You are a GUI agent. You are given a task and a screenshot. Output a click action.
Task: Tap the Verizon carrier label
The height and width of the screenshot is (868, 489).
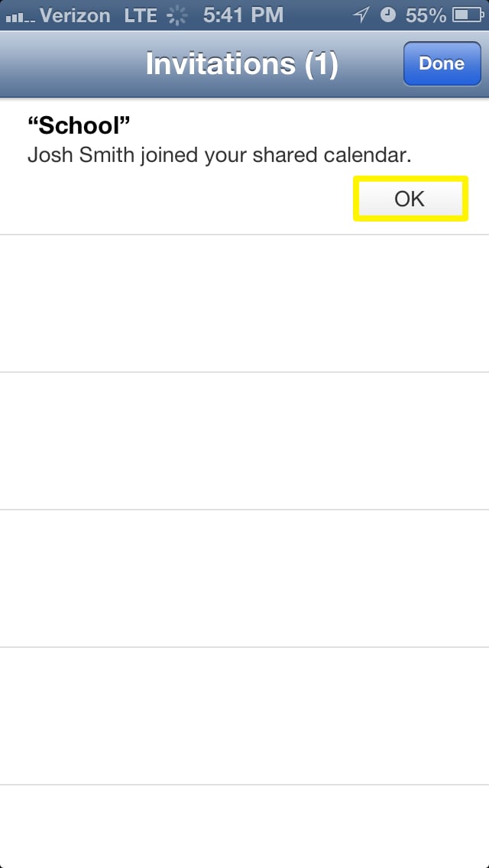click(x=75, y=15)
